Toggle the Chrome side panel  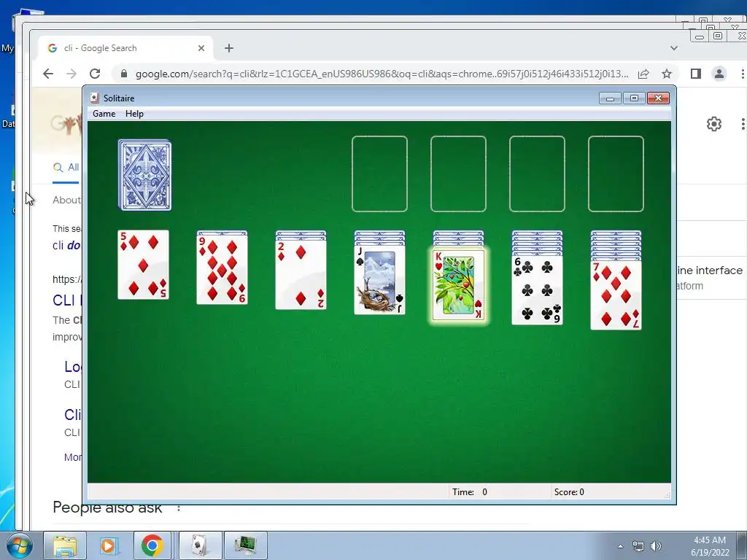click(695, 74)
